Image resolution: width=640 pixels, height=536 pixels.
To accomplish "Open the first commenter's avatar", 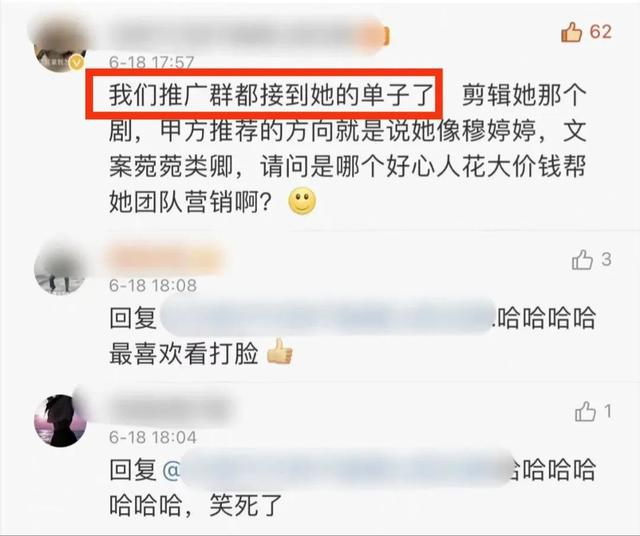I will click(60, 46).
